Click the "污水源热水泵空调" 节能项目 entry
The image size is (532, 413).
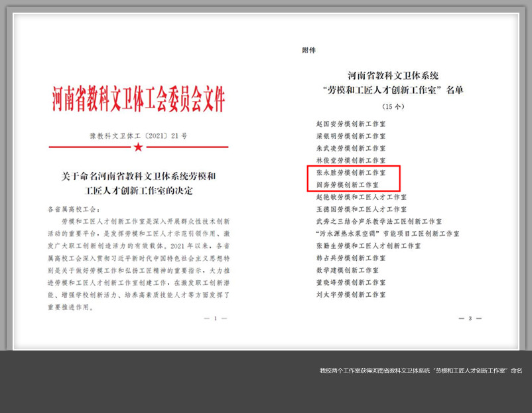(x=387, y=233)
